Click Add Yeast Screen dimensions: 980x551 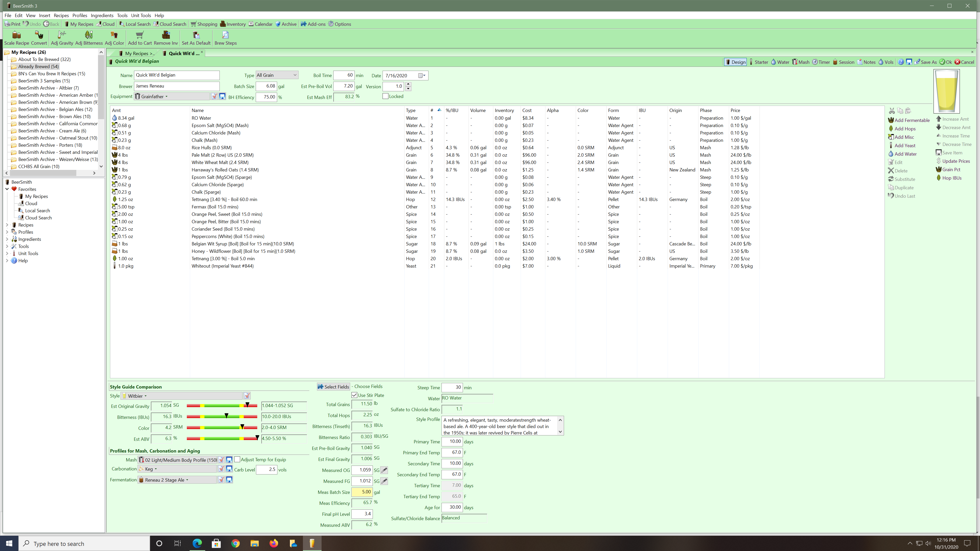tap(902, 145)
